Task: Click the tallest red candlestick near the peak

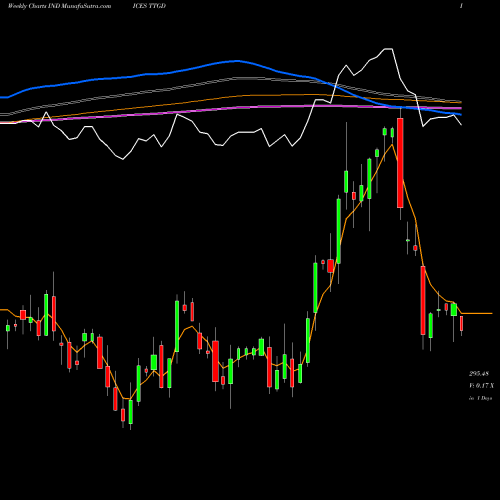Action: tap(400, 163)
